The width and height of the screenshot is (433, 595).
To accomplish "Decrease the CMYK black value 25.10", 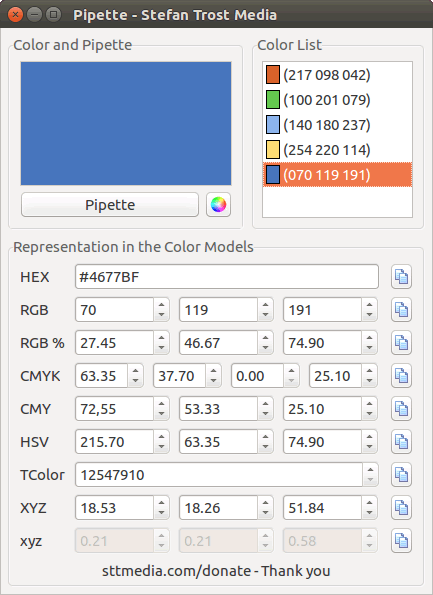I will [369, 381].
